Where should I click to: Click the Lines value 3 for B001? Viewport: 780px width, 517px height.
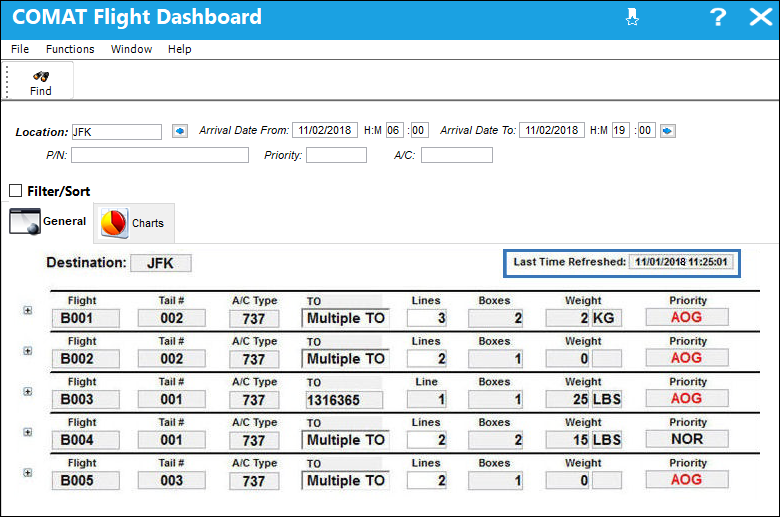[426, 318]
